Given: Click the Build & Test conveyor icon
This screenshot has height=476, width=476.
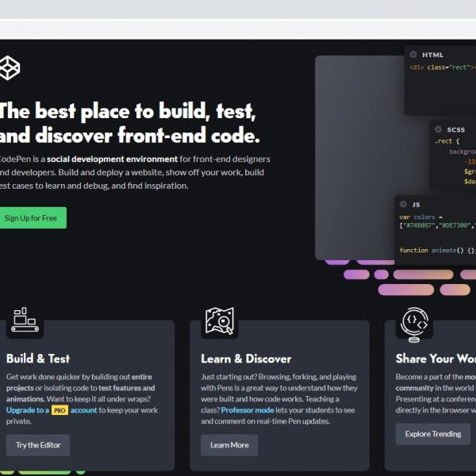Looking at the screenshot, I should pos(25,321).
